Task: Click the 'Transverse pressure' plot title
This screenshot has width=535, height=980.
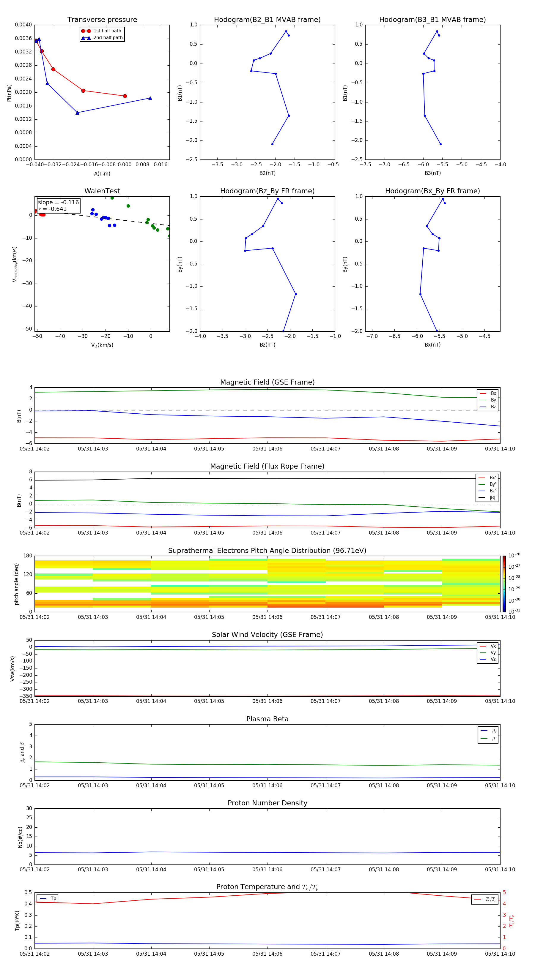Action: tap(102, 20)
